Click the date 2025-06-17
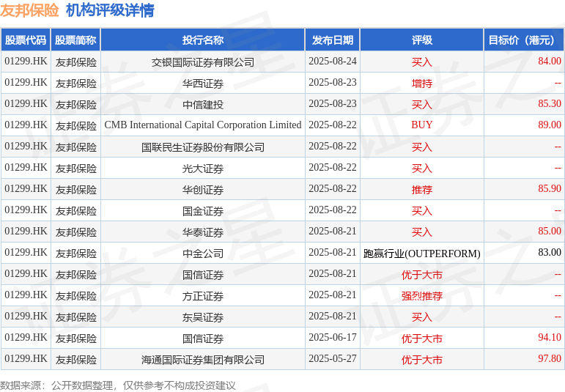 333,338
